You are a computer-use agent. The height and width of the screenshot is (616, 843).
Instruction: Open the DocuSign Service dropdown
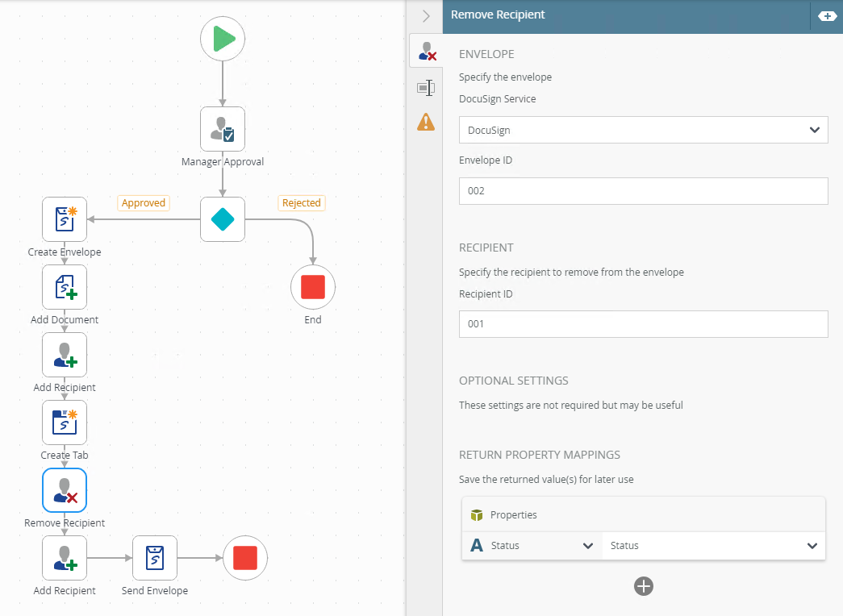point(643,130)
